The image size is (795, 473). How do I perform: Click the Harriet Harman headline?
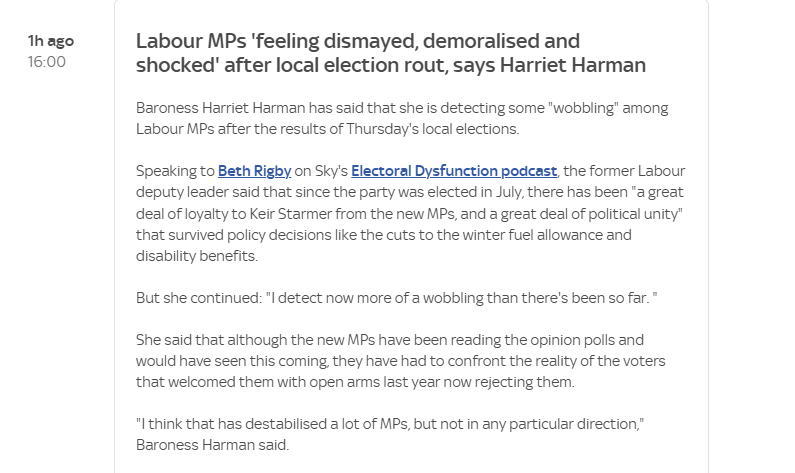click(390, 53)
